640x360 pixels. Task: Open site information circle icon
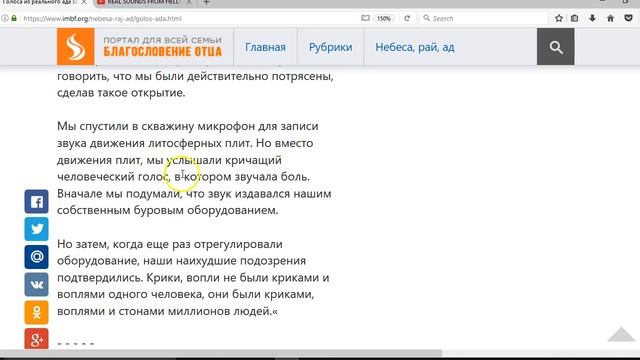tap(5, 18)
